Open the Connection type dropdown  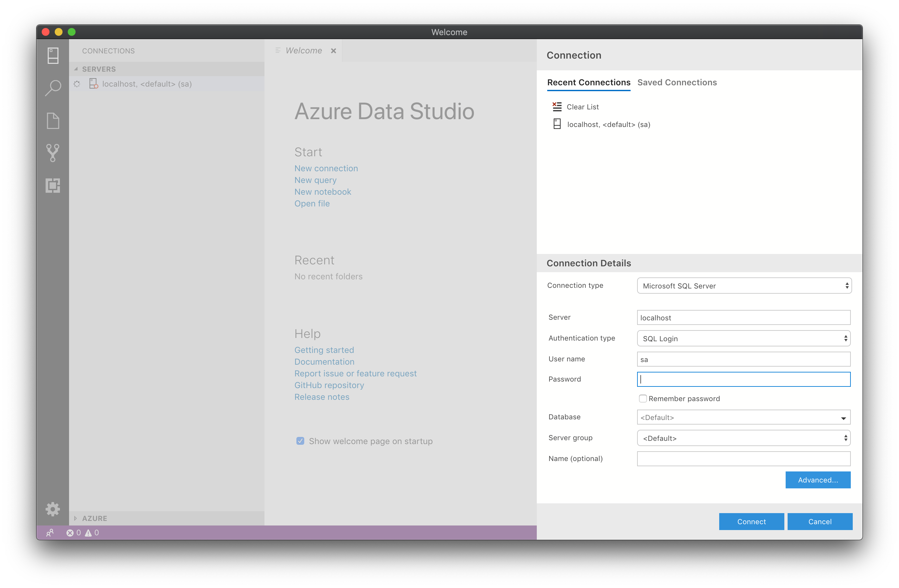[x=744, y=286]
